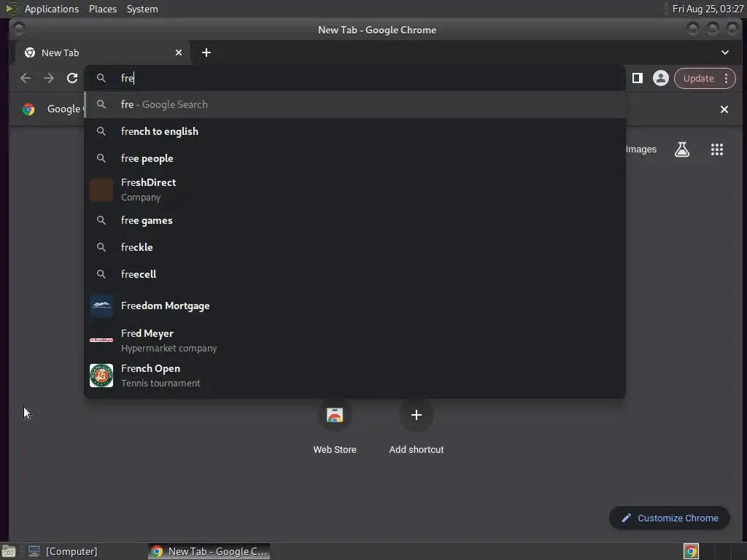Click the New Tab - Google Chrome taskbar item
747x560 pixels.
pos(209,551)
